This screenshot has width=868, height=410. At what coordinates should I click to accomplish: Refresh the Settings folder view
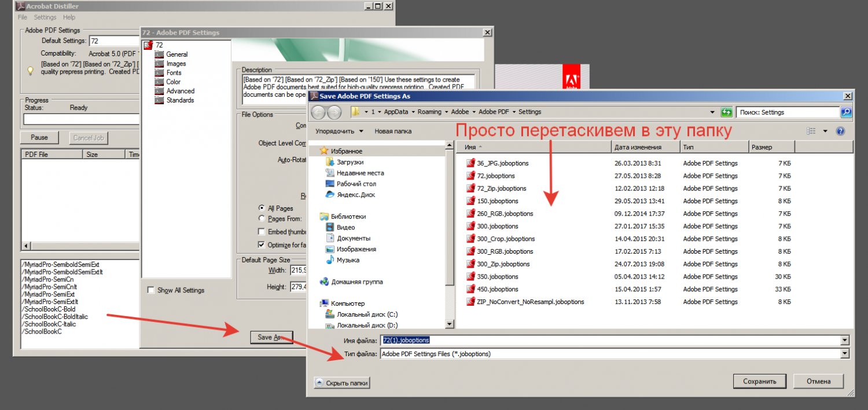[x=726, y=112]
